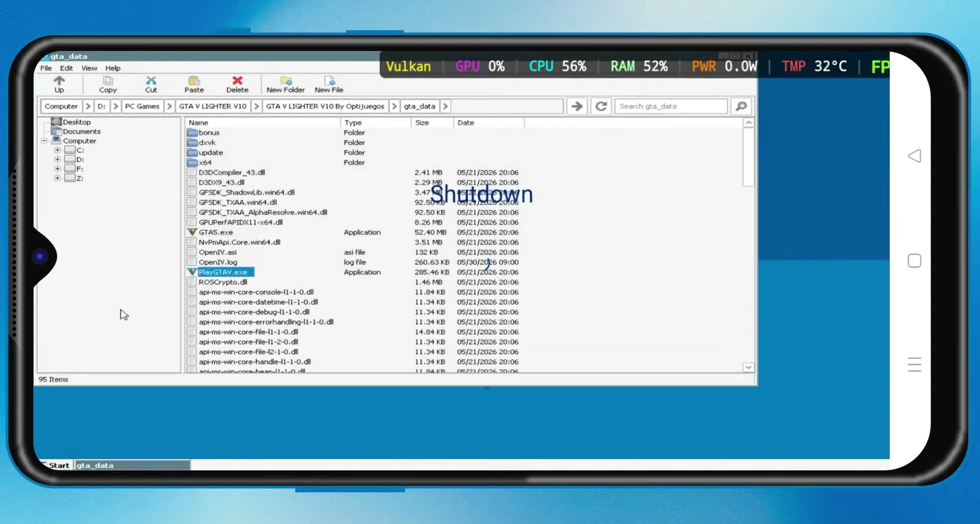Sort by the Name column header
980x524 pixels.
[x=263, y=122]
